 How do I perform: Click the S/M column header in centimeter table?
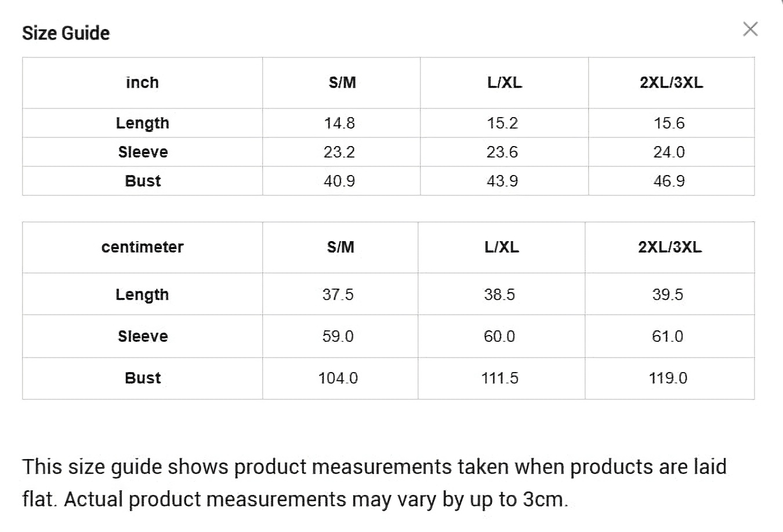[340, 247]
